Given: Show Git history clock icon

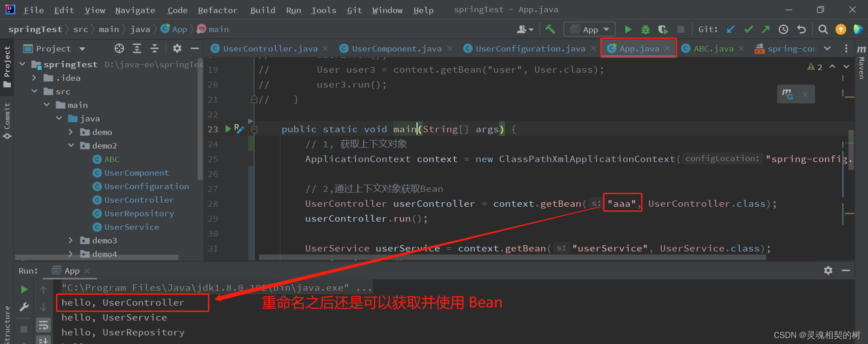Looking at the screenshot, I should pyautogui.click(x=783, y=29).
